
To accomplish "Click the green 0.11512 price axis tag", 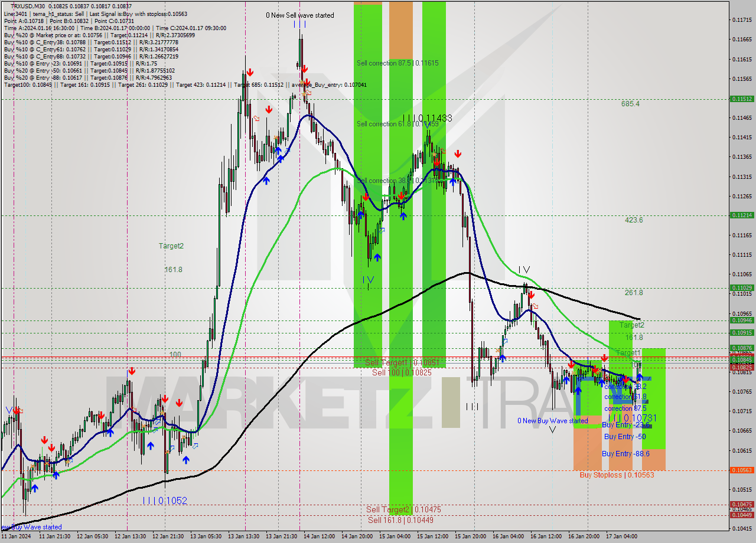I will [x=742, y=99].
